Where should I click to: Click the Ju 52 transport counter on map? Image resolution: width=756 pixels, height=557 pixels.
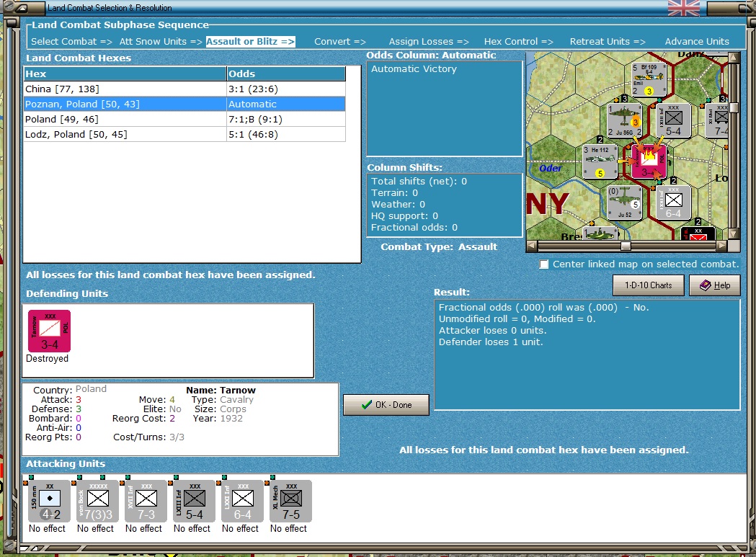tap(624, 202)
